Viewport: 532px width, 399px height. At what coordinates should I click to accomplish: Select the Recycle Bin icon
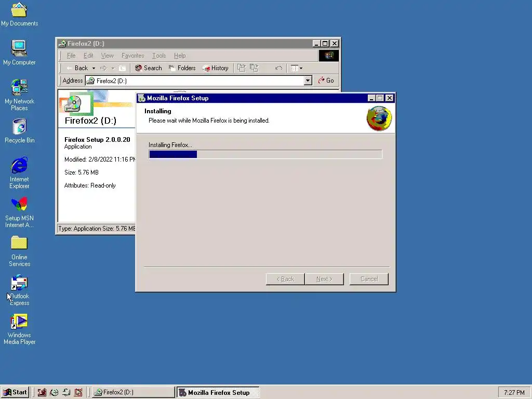pyautogui.click(x=19, y=130)
